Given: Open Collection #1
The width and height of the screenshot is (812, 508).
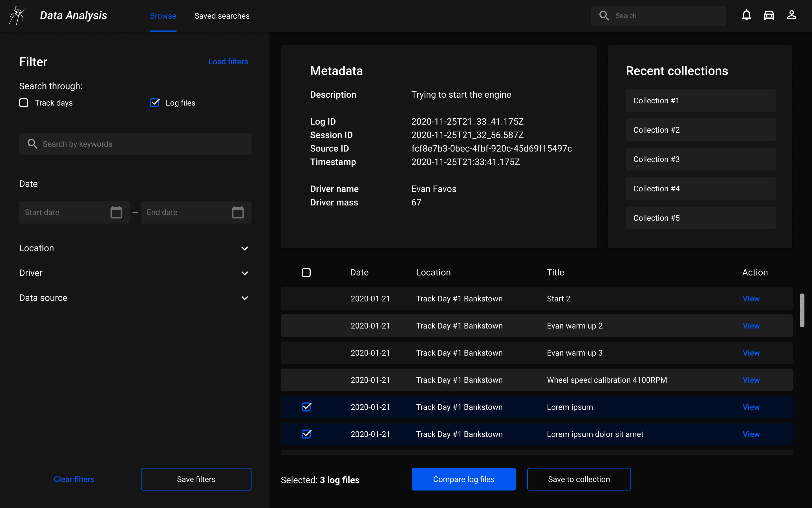Looking at the screenshot, I should 701,100.
